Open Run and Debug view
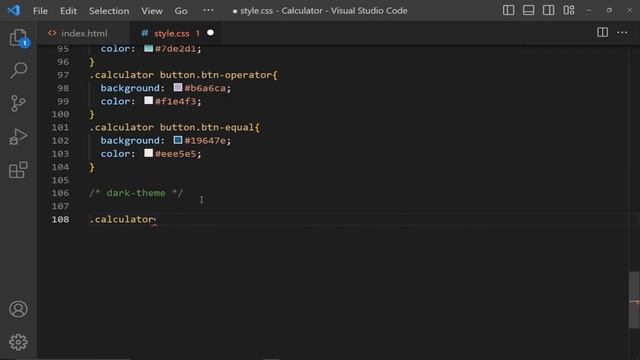 [18, 137]
